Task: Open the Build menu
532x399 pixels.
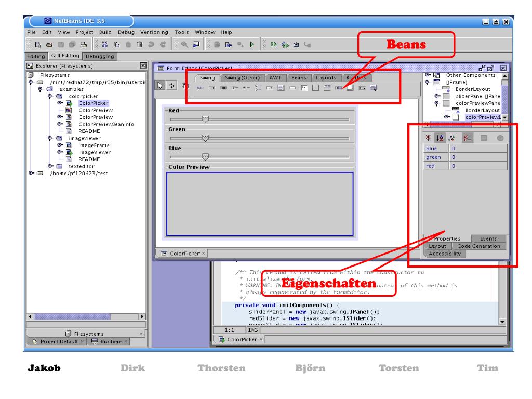Action: pyautogui.click(x=105, y=32)
